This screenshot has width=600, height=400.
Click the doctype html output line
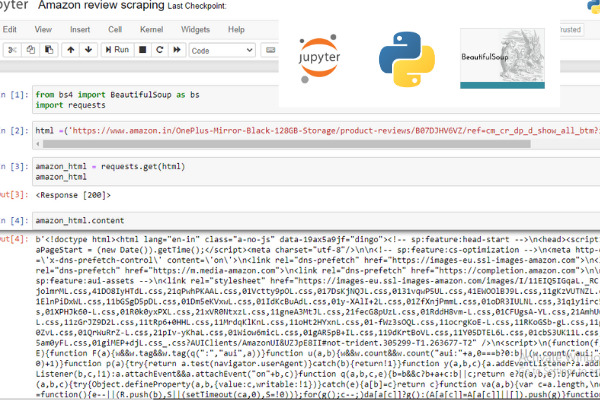click(318, 239)
